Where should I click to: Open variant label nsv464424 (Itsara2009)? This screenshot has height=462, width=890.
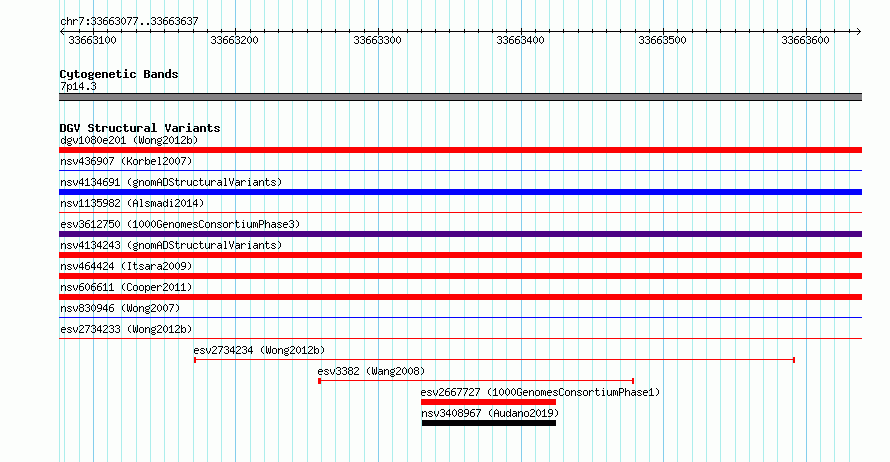[126, 266]
